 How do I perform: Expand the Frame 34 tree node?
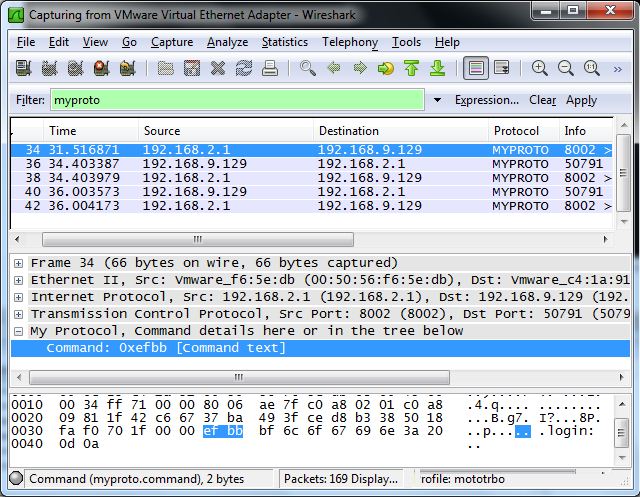[x=18, y=263]
